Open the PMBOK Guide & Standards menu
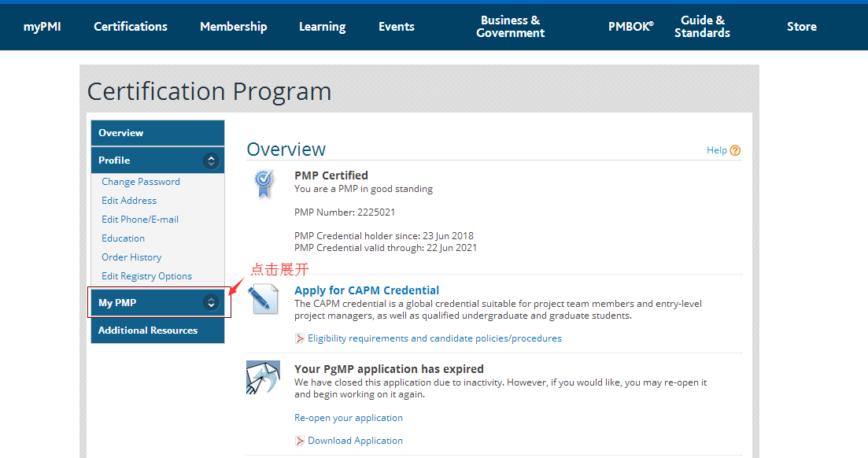 [669, 27]
